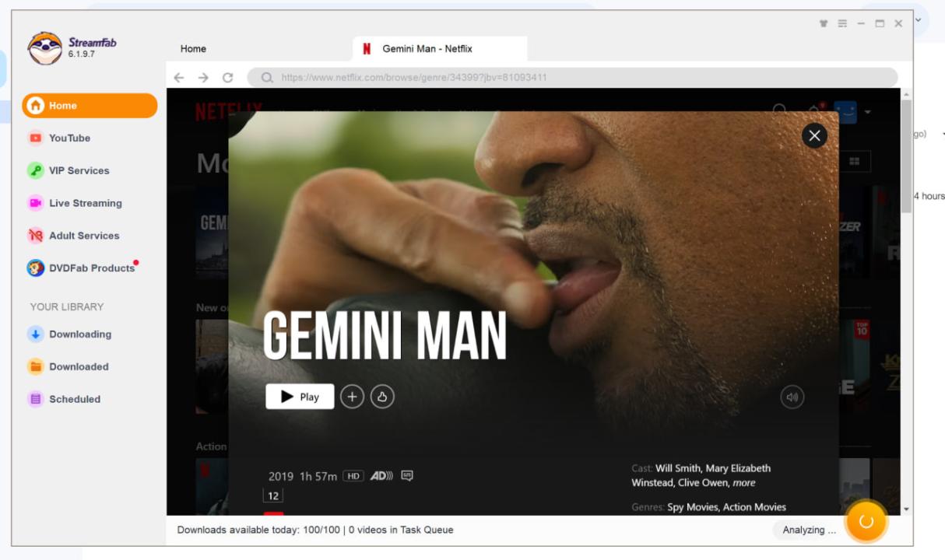
Task: Click the audio description AD badge
Action: (381, 475)
